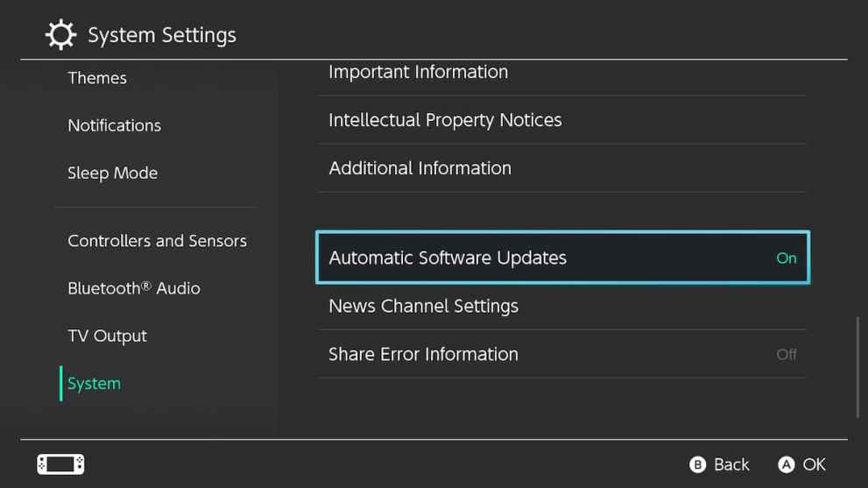The height and width of the screenshot is (488, 868).
Task: Open Bluetooth Audio settings
Action: [134, 288]
